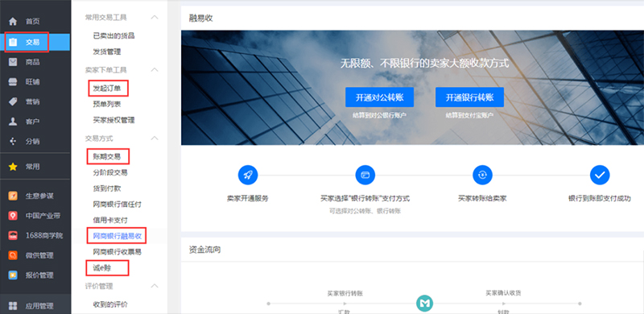Viewport: 644px width, 314px height.
Task: Select 网商银行融易收
Action: [117, 236]
